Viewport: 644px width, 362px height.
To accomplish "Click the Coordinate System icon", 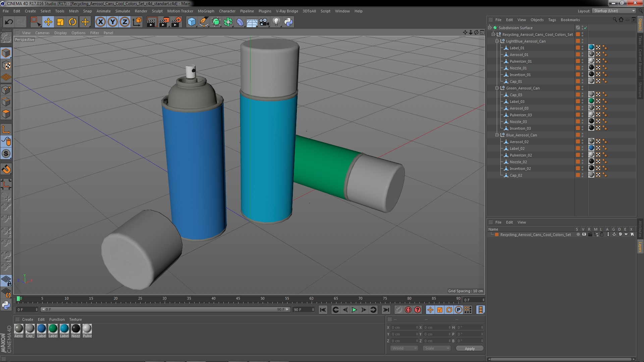I will tap(137, 22).
